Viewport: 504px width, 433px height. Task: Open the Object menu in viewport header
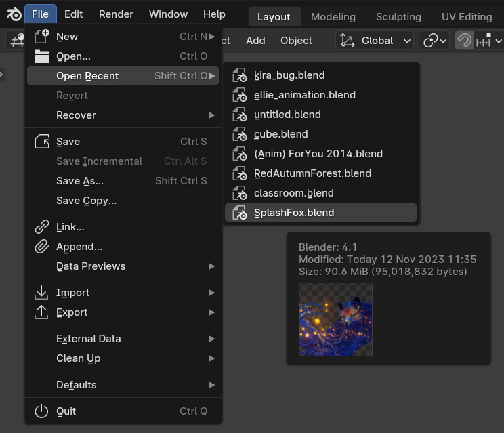[296, 41]
